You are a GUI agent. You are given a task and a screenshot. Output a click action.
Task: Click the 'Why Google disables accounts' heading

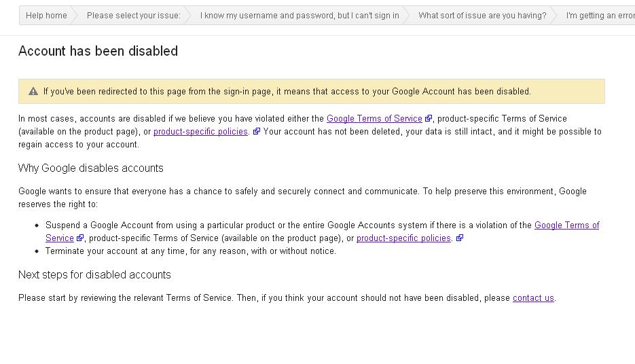pos(91,168)
